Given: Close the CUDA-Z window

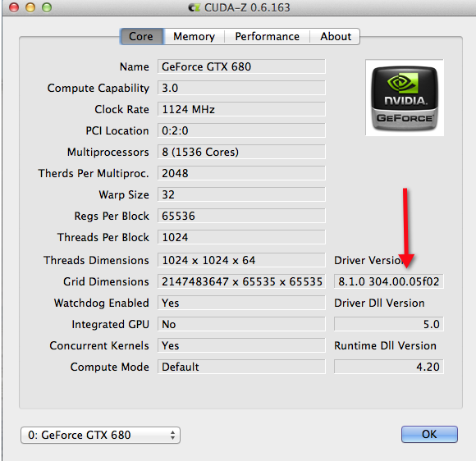Looking at the screenshot, I should pos(14,7).
